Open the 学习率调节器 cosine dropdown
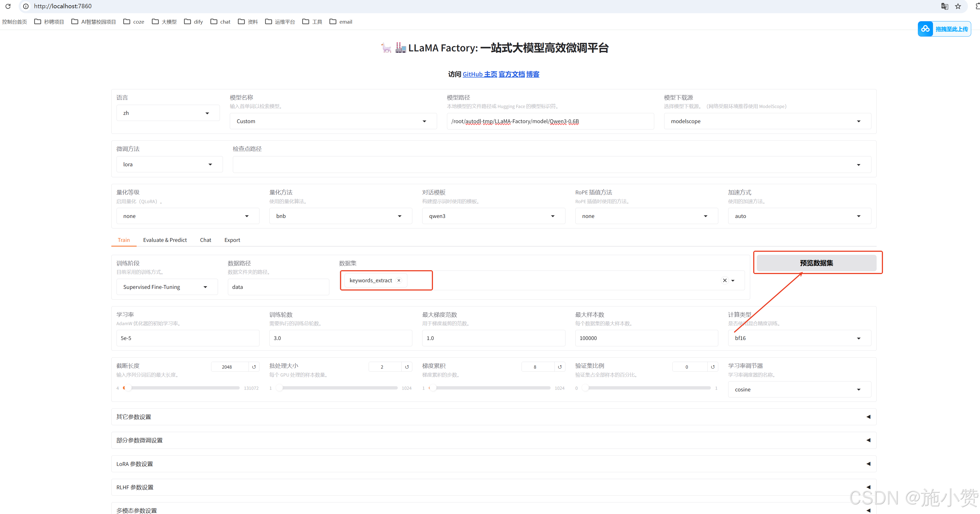This screenshot has height=514, width=980. pyautogui.click(x=799, y=389)
